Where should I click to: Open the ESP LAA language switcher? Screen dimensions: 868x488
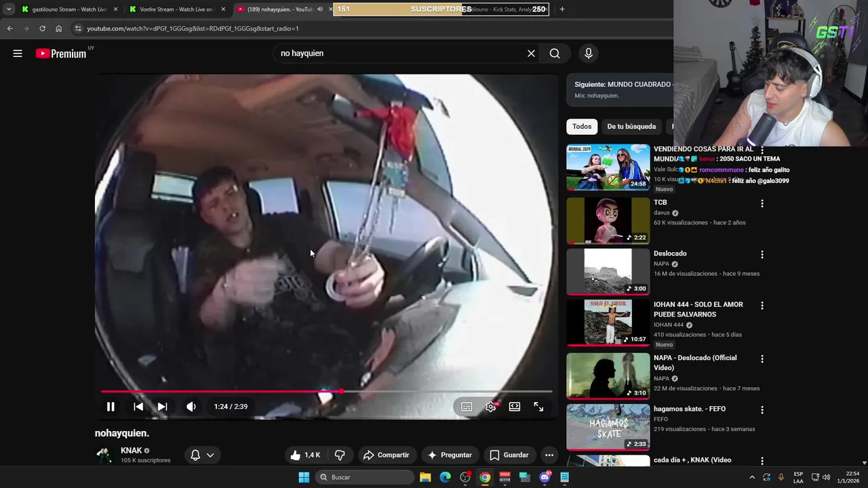798,477
